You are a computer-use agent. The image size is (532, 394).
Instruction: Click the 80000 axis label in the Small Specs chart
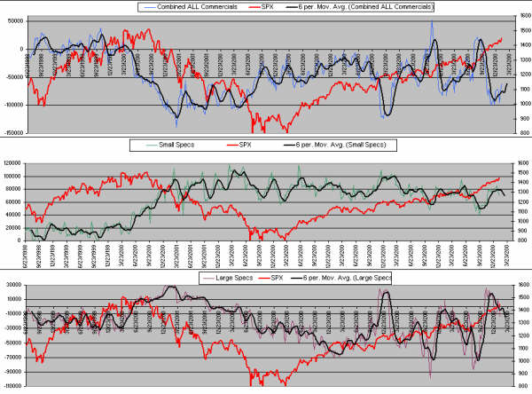click(x=13, y=189)
